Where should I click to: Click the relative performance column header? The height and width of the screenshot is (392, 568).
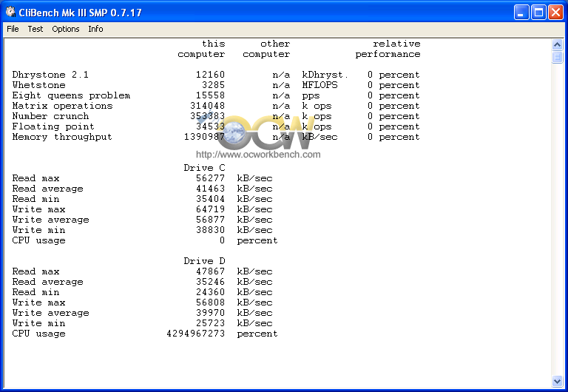(x=388, y=49)
